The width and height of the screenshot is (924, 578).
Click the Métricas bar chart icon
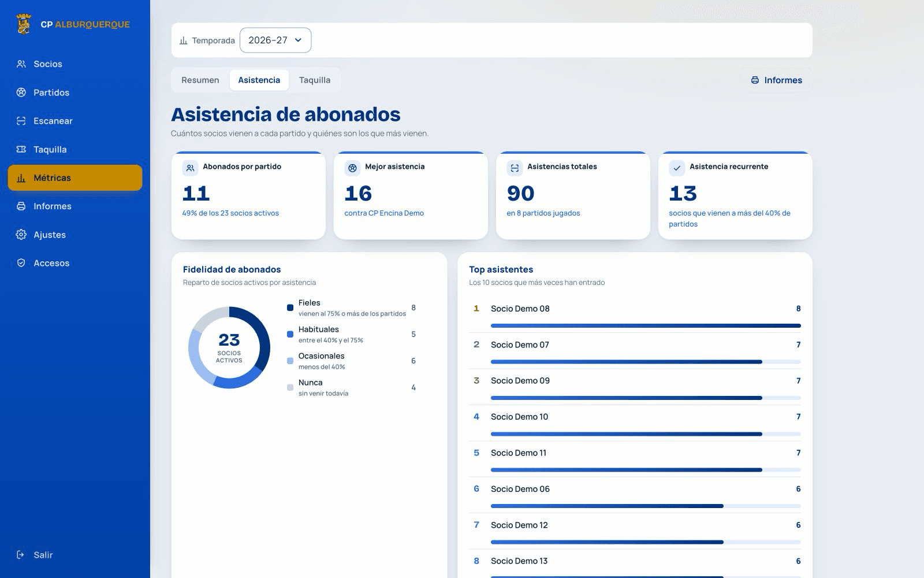click(21, 178)
